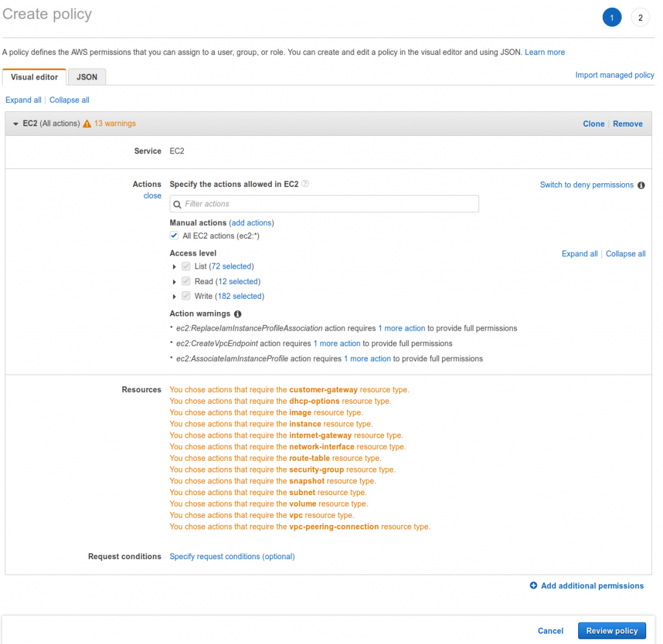Remove the EC2 permission block

pos(627,124)
